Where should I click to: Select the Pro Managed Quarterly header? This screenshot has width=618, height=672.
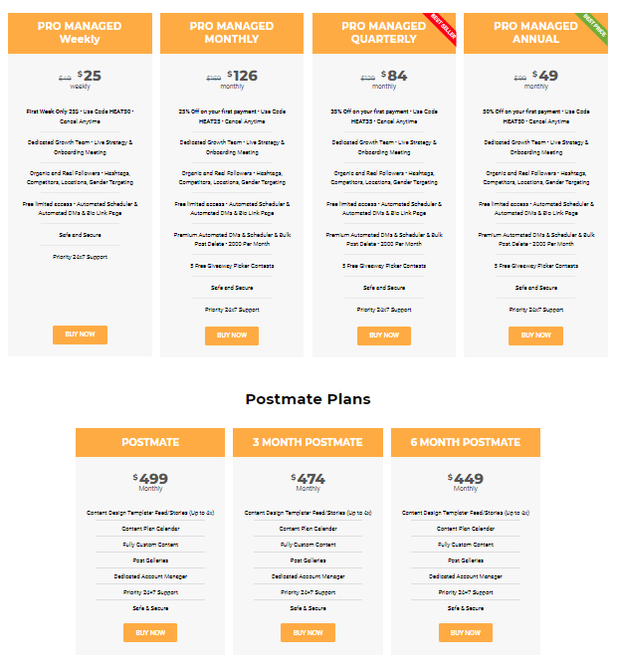(384, 33)
